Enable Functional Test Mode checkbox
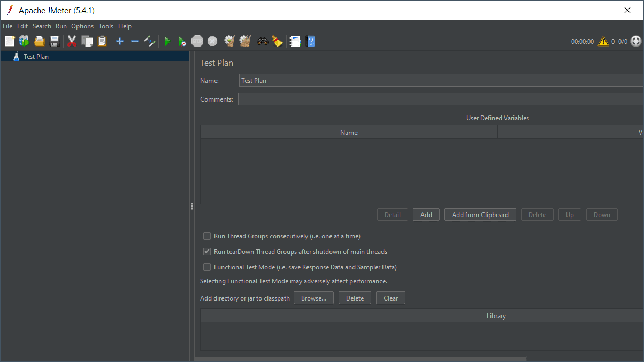This screenshot has height=362, width=644. [207, 267]
